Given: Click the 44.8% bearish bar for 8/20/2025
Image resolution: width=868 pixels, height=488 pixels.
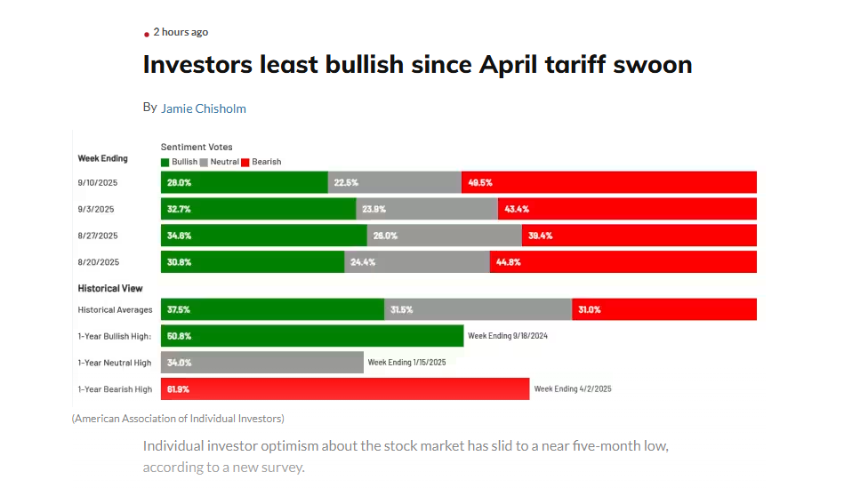Looking at the screenshot, I should pyautogui.click(x=623, y=262).
